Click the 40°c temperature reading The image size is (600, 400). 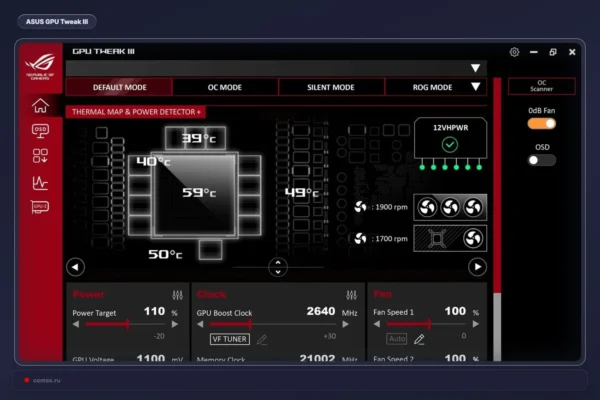[153, 162]
